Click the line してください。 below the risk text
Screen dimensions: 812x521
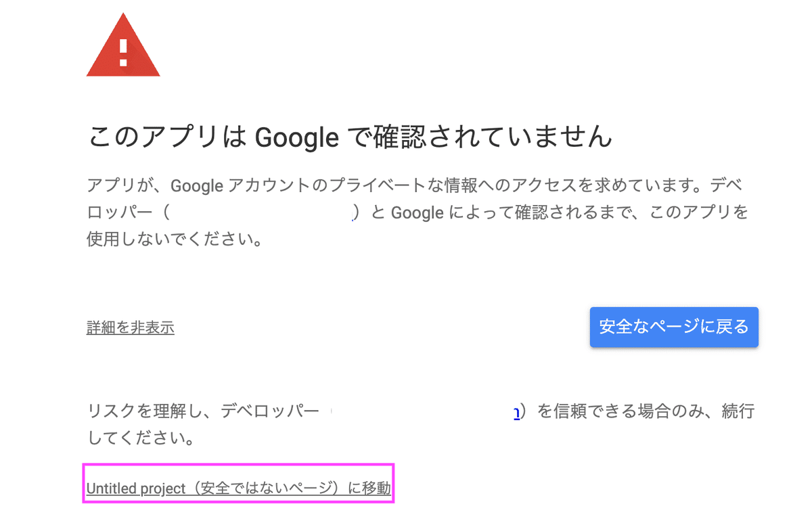[142, 438]
